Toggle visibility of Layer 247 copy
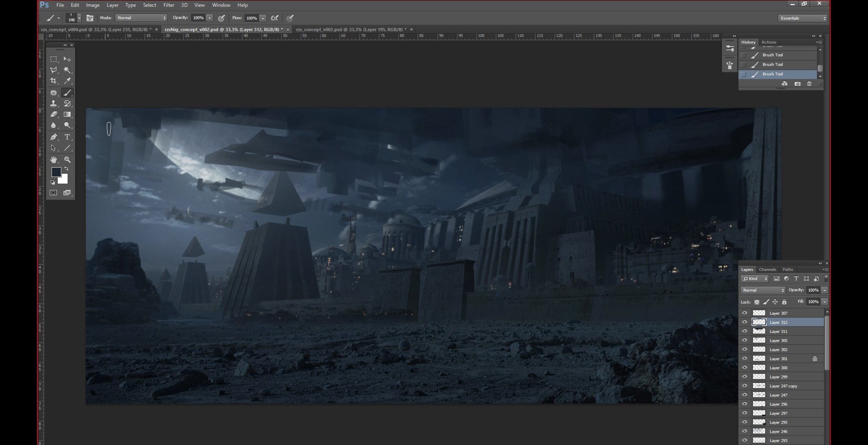 (x=744, y=386)
